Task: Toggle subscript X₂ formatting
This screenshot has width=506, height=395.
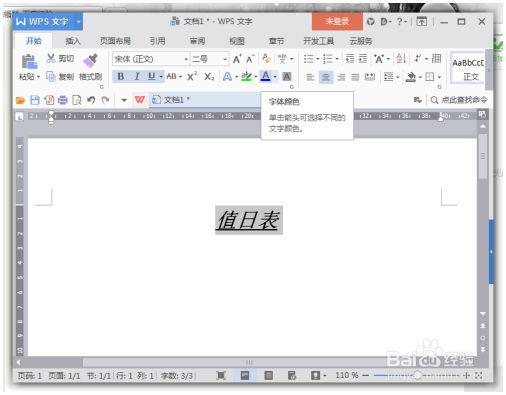Action: point(209,77)
